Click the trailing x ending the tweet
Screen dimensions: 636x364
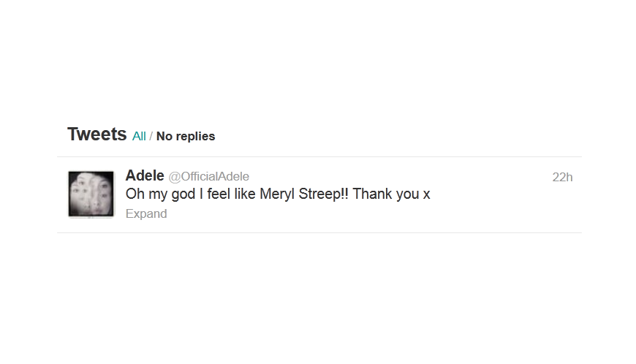tap(427, 194)
